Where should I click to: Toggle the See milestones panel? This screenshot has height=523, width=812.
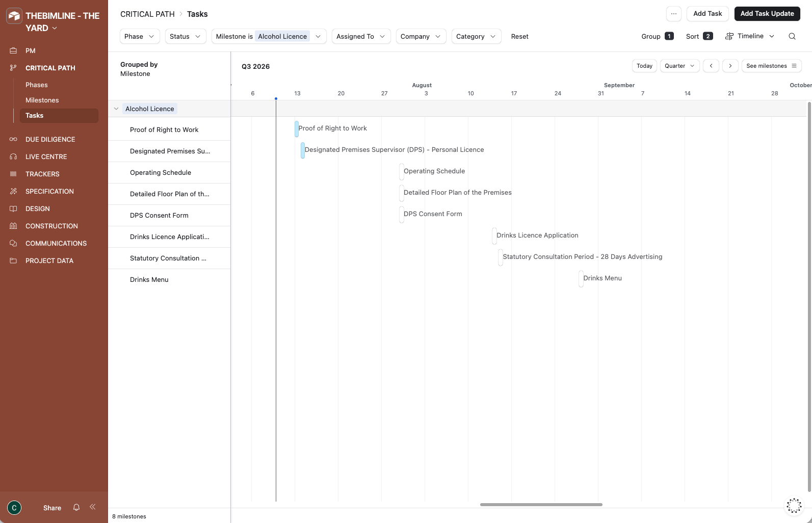pos(771,66)
